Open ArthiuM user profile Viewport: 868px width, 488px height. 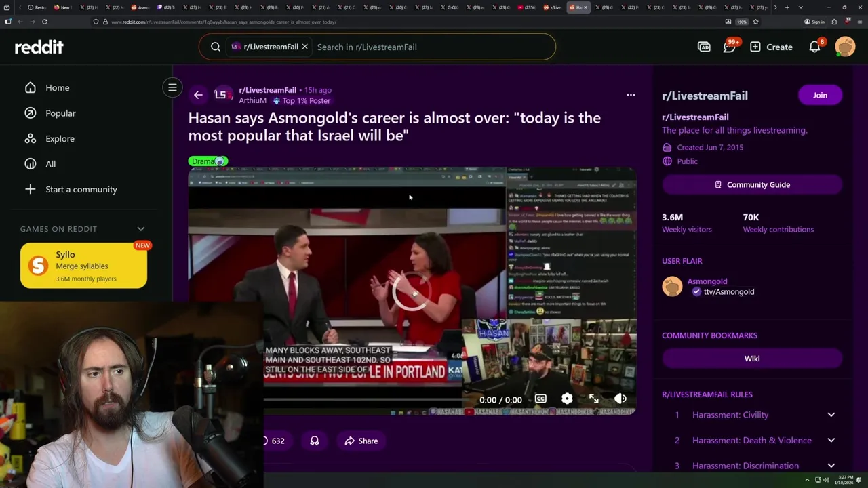[252, 100]
